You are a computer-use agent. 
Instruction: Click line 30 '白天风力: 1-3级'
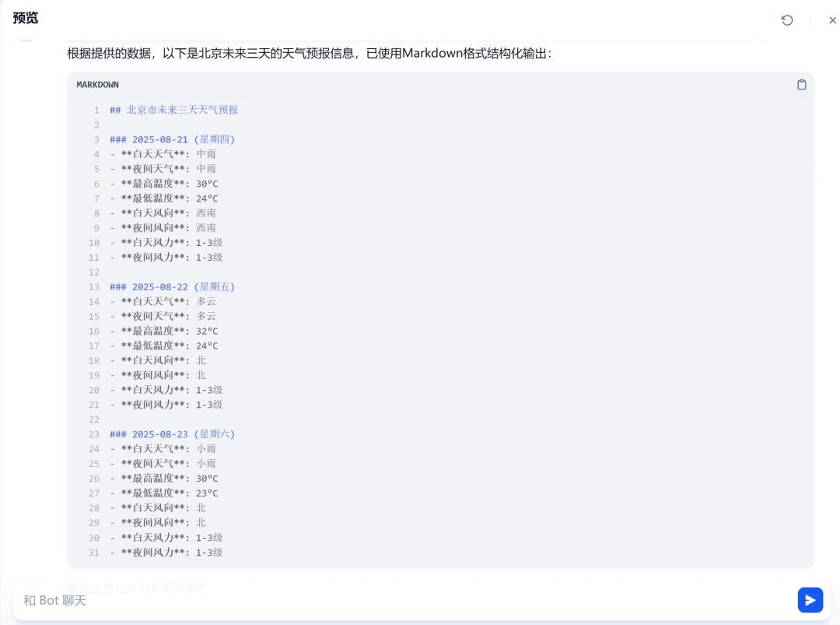point(166,538)
